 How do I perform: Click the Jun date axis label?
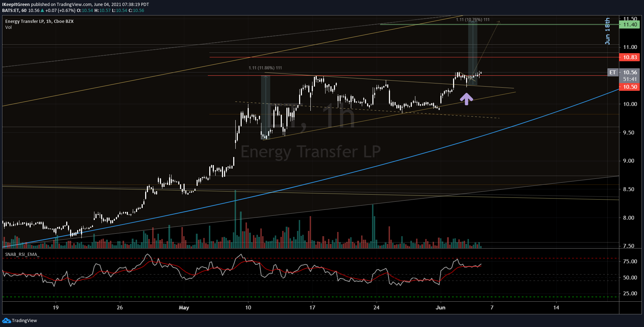(440, 308)
